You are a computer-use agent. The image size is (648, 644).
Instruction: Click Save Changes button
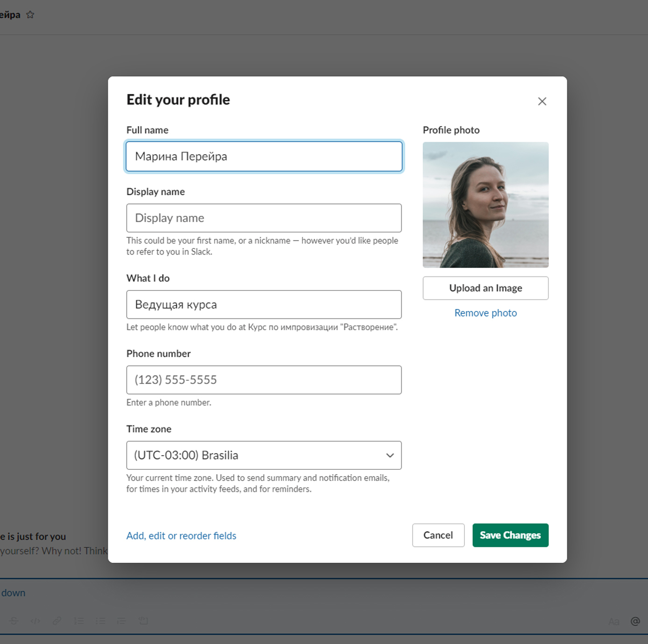(x=510, y=535)
